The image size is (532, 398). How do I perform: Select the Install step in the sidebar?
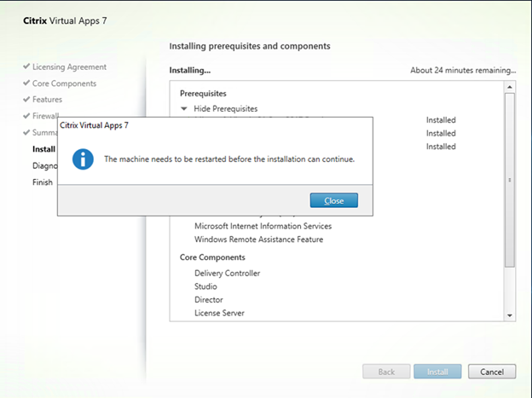point(43,149)
